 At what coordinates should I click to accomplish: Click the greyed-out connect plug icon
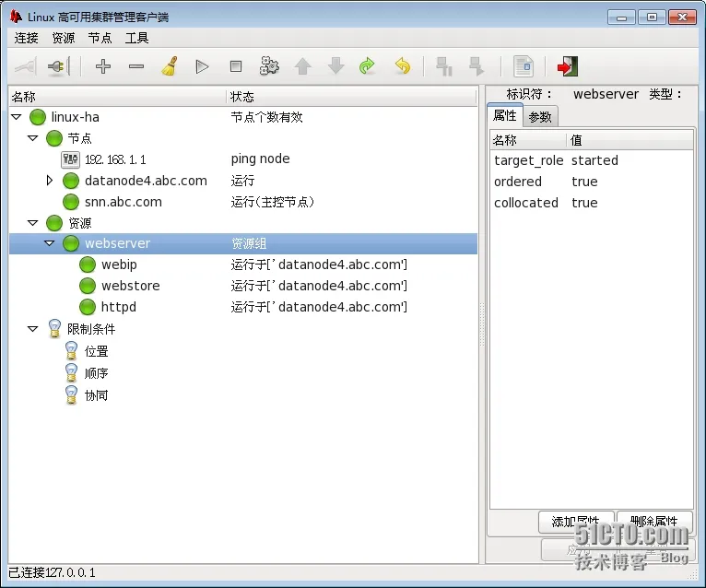click(25, 66)
